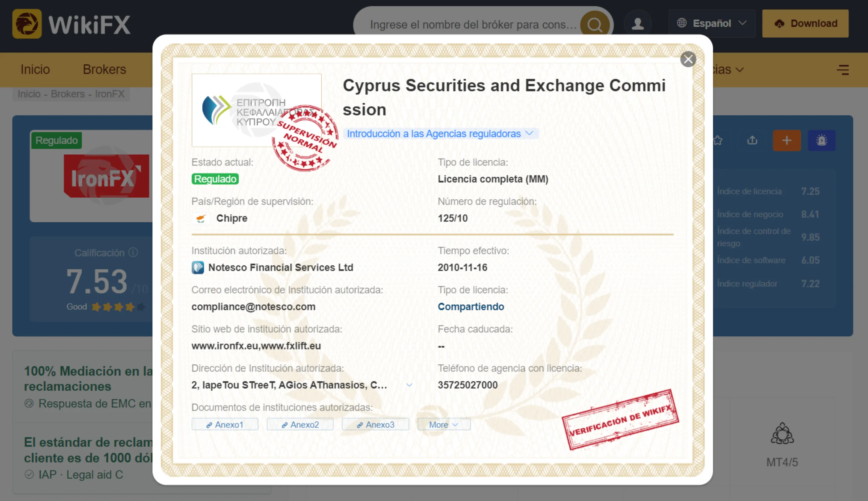Click the Índice de licencia 7.25 row

click(769, 191)
